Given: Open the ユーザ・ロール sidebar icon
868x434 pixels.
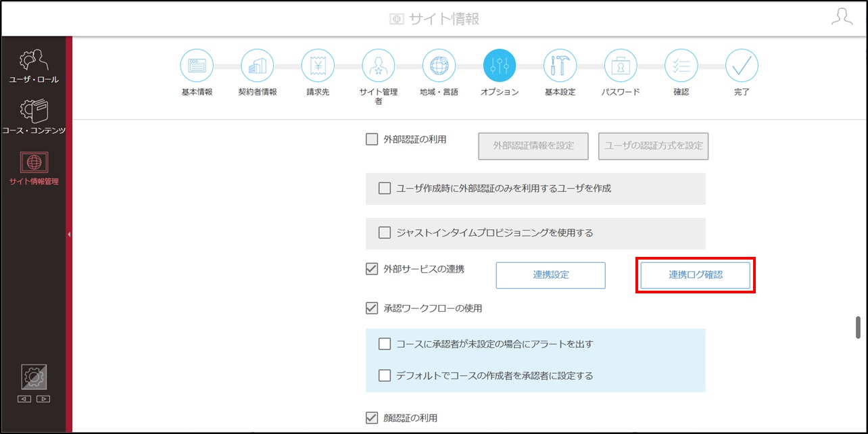Looking at the screenshot, I should [x=33, y=59].
